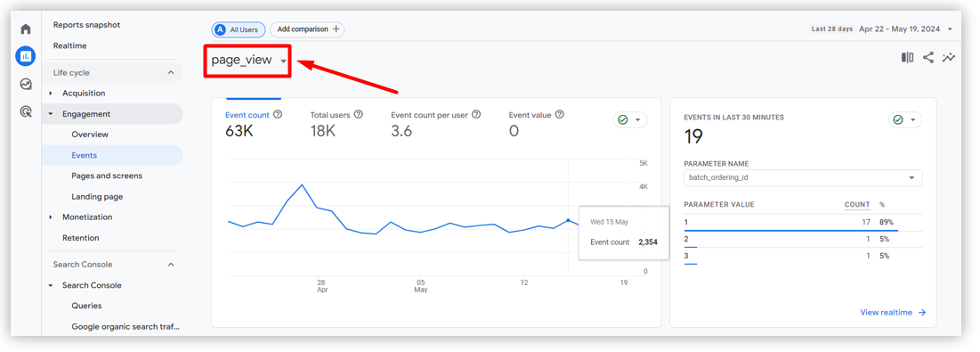
Task: Click the edit comparisons columns icon
Action: pos(908,58)
